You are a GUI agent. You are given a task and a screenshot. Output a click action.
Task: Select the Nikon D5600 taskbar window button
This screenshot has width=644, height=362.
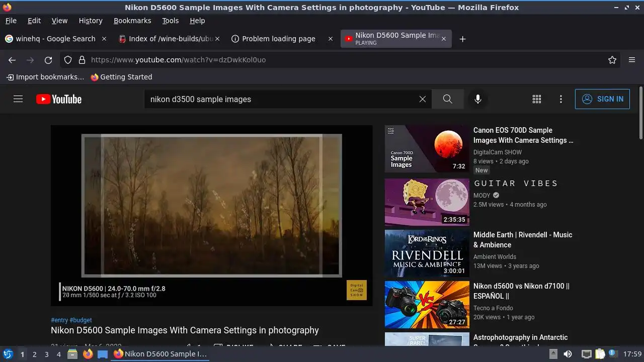(161, 354)
